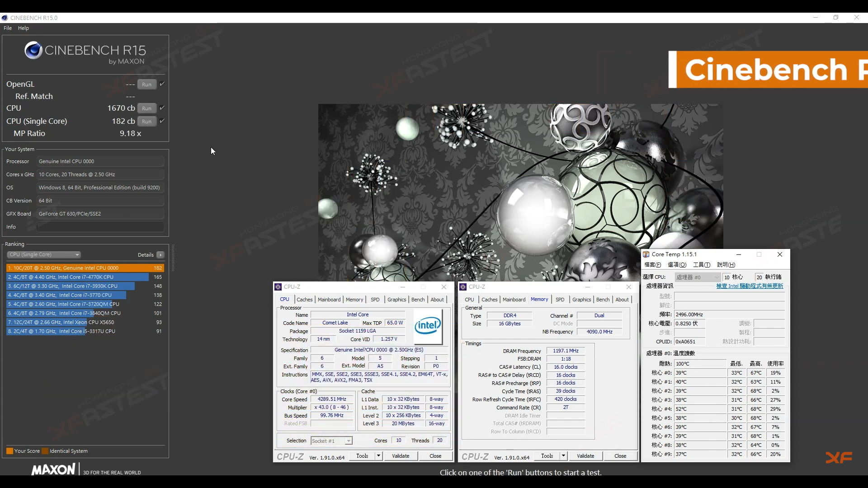This screenshot has width=868, height=488.
Task: Click the Intel logo in CPU-Z
Action: [428, 326]
